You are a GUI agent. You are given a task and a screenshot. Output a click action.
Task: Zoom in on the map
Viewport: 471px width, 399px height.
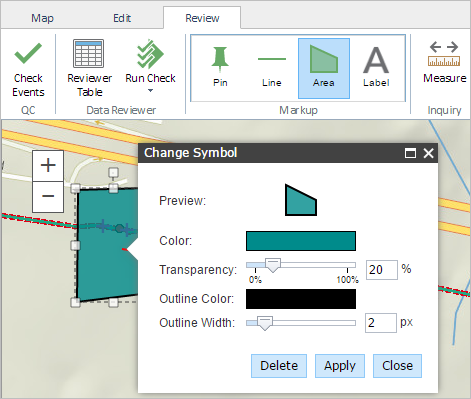tap(48, 166)
